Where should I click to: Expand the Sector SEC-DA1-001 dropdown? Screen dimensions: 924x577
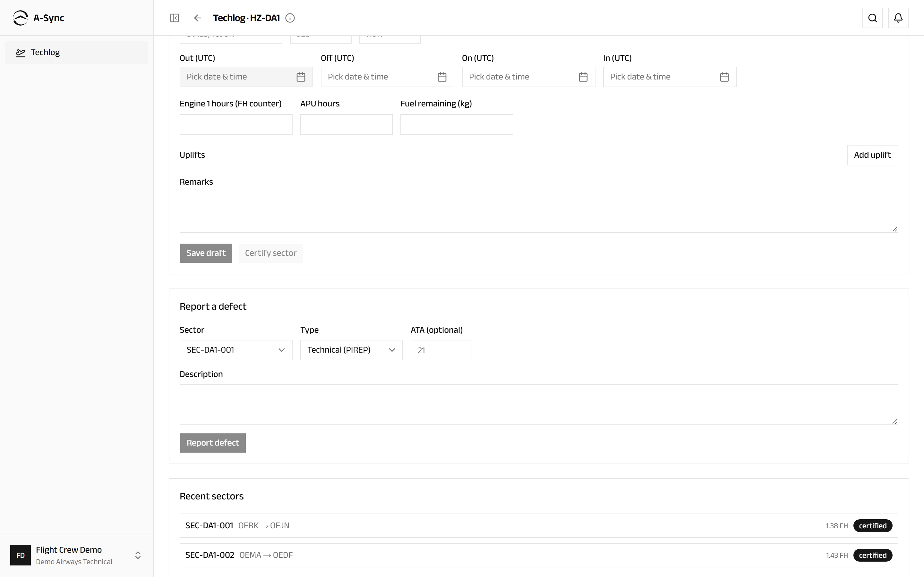coord(236,350)
